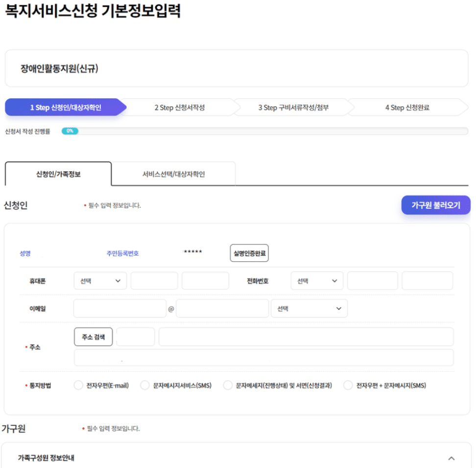The height and width of the screenshot is (468, 476).
Task: Select 문자메세지(진행상태) 및 서면(신청결과) option
Action: 227,385
